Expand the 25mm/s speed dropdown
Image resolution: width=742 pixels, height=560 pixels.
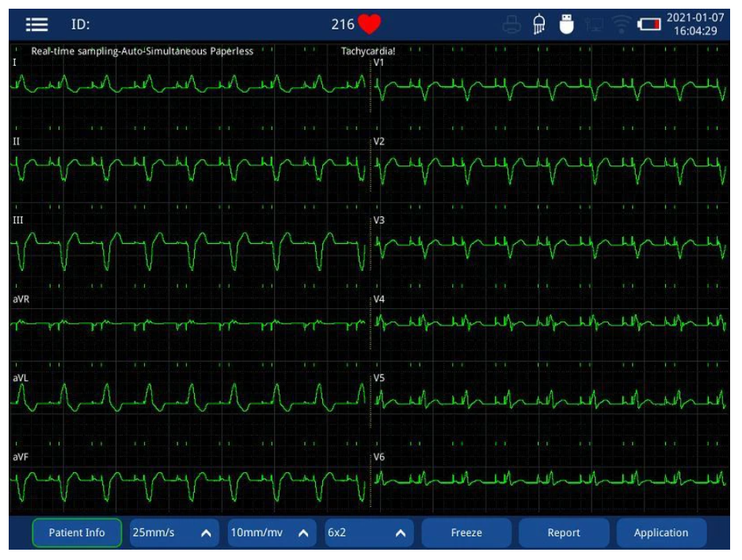click(x=174, y=532)
